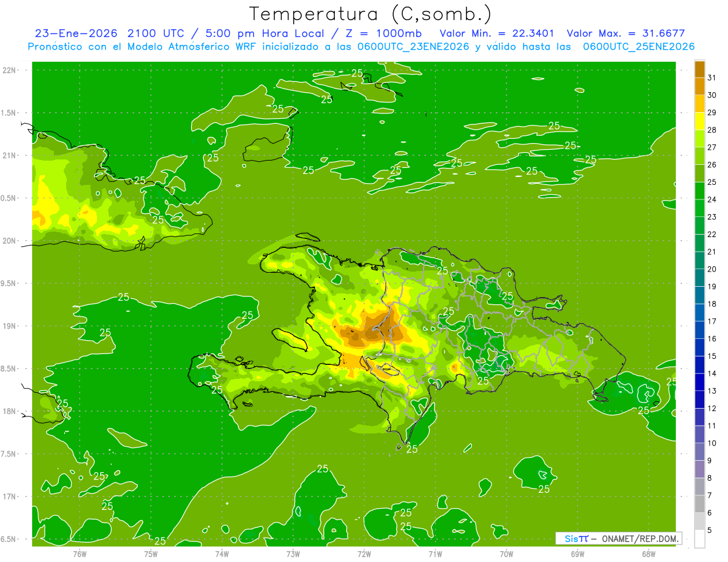Select the '0600UTC_25ENE2026' validity text

coord(638,47)
